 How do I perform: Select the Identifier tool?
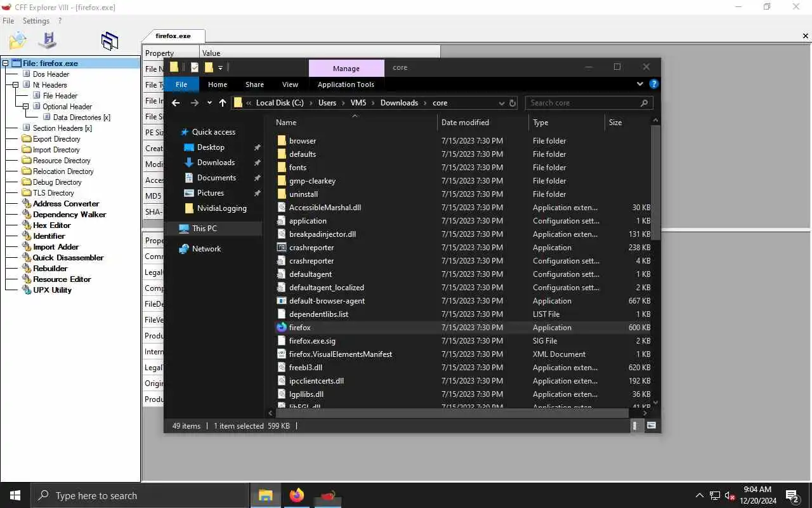point(49,236)
